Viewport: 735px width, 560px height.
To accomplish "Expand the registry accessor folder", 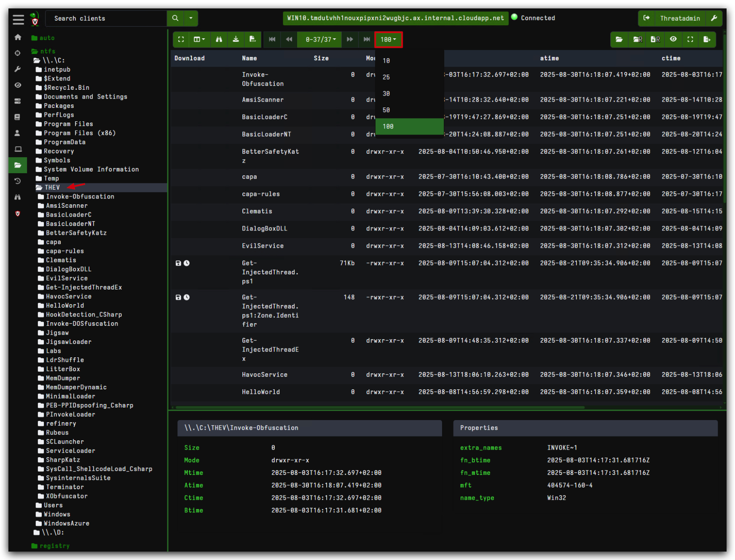I will tap(51, 546).
